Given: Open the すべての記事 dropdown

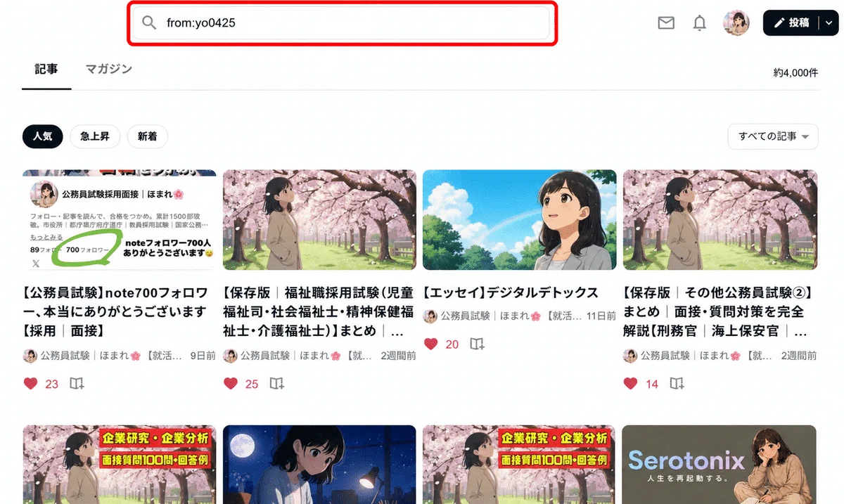Looking at the screenshot, I should [x=774, y=136].
